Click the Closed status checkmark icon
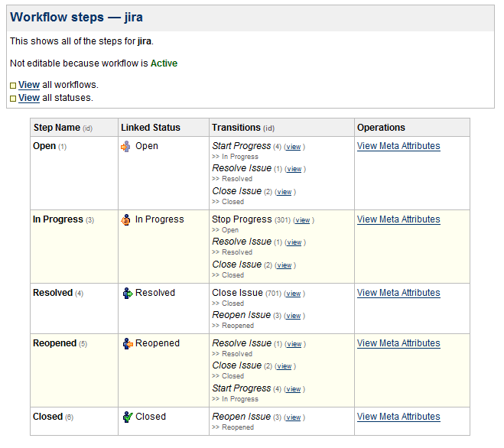Viewport: 504px width, 448px height. coord(128,417)
